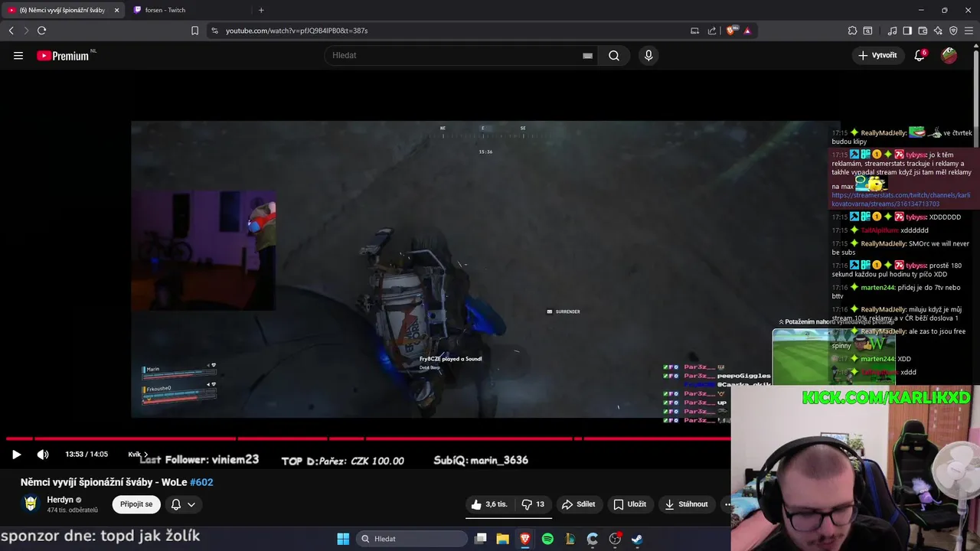Go back with browser back arrow
The height and width of the screenshot is (551, 980).
coord(11,31)
